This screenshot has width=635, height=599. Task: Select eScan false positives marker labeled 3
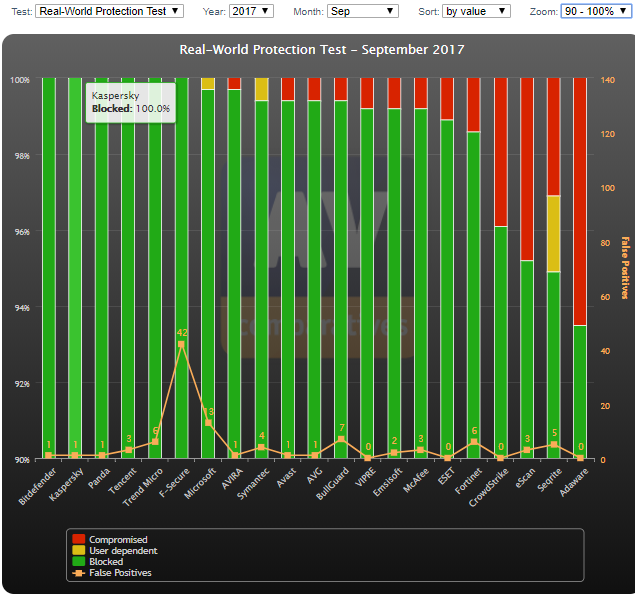[527, 450]
